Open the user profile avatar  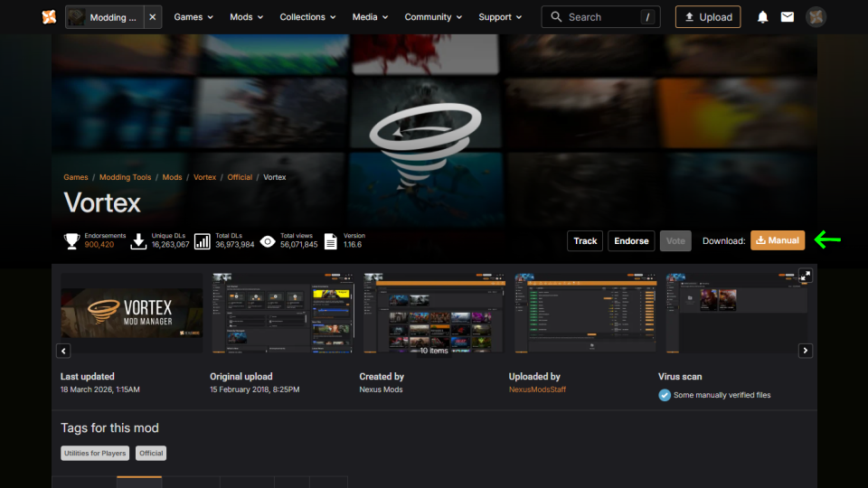click(816, 17)
